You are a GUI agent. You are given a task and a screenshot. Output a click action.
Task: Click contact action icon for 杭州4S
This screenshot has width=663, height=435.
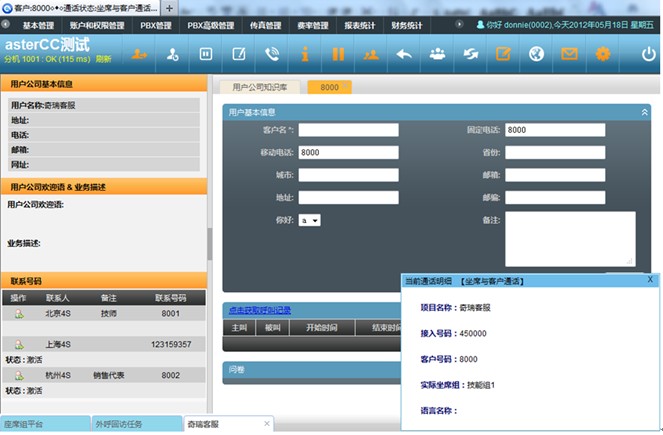(18, 376)
